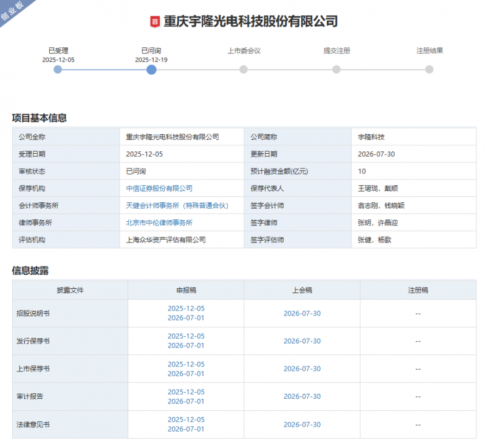Viewport: 486px width, 448px height.
Task: Open 北京市中伦律师事务所 law firm link
Action: (x=159, y=222)
